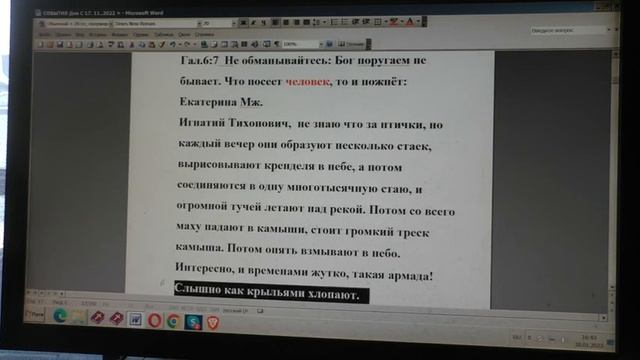Apply the red font color button
This screenshot has height=360, width=640.
[409, 22]
